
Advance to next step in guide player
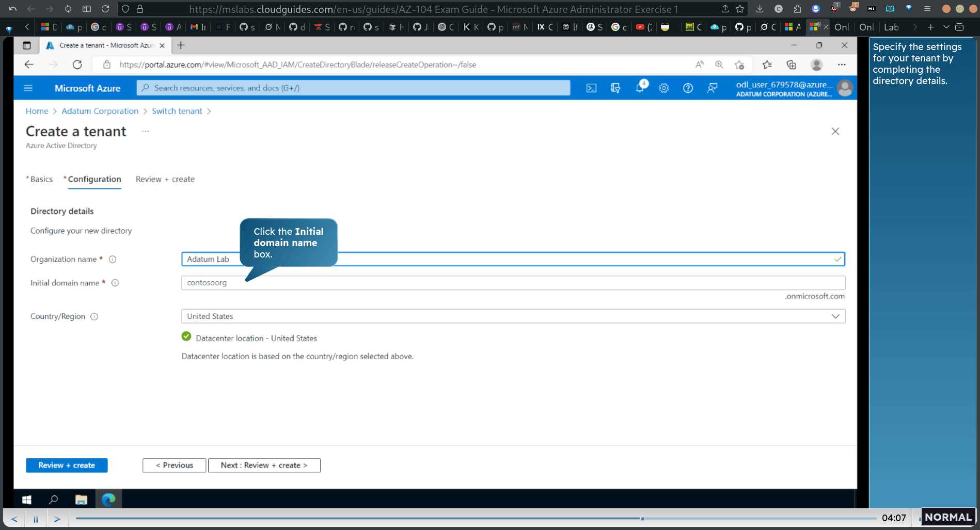point(57,519)
